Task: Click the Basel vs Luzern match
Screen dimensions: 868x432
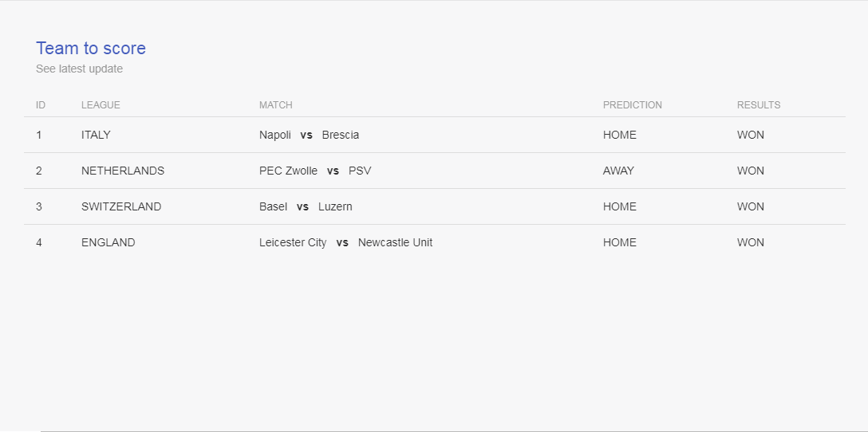Action: point(306,207)
